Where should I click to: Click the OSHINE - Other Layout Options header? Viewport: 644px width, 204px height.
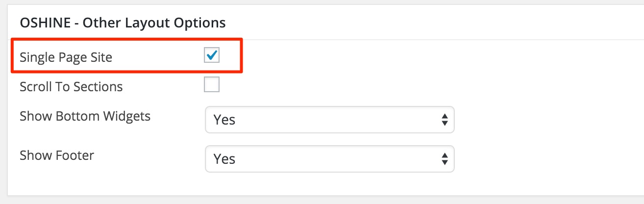(x=123, y=23)
